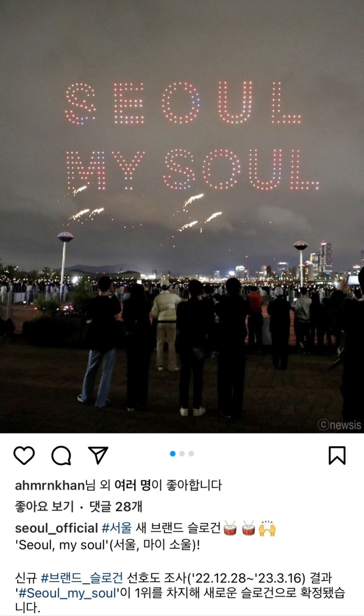
Task: Open the list of people who liked
Action: pos(132,486)
